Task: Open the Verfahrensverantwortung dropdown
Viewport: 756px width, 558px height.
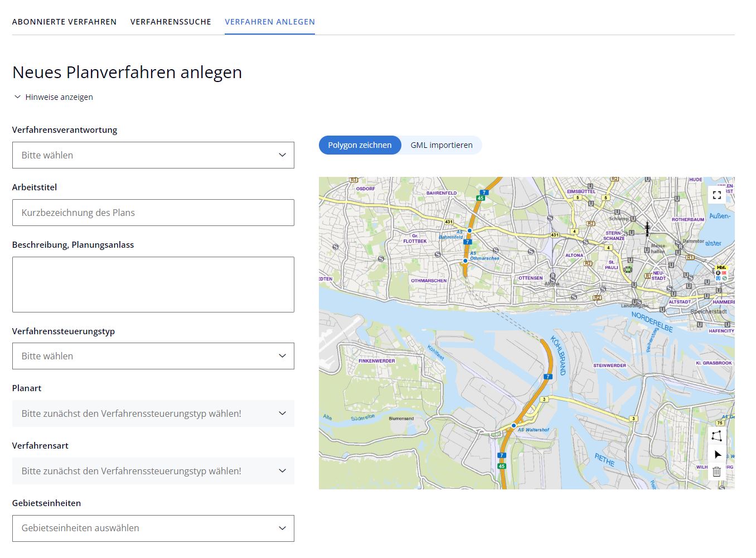Action: pyautogui.click(x=153, y=155)
